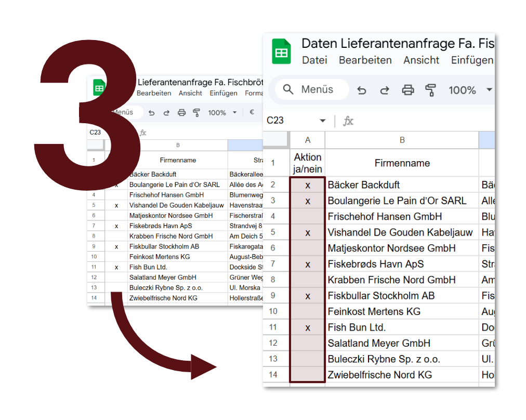This screenshot has width=526, height=420.
Task: Open 100% zoom dropdown in smaller spreadsheet
Action: 234,113
